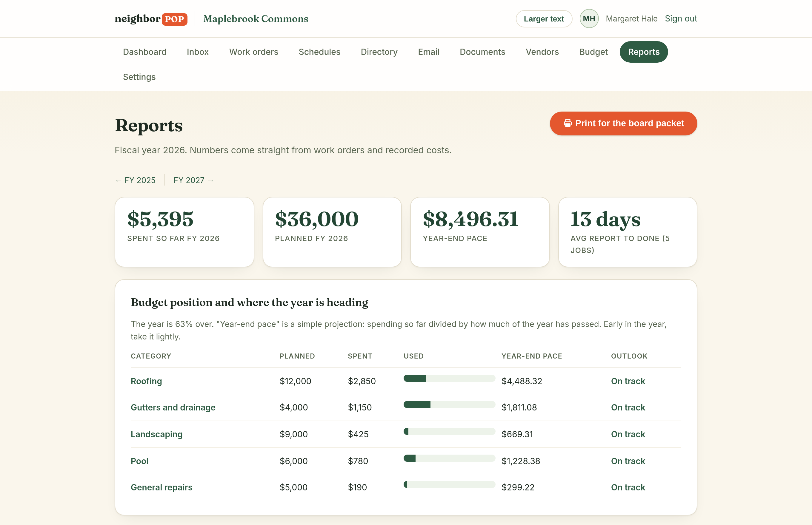812x525 pixels.
Task: Click the Category column header
Action: [151, 356]
